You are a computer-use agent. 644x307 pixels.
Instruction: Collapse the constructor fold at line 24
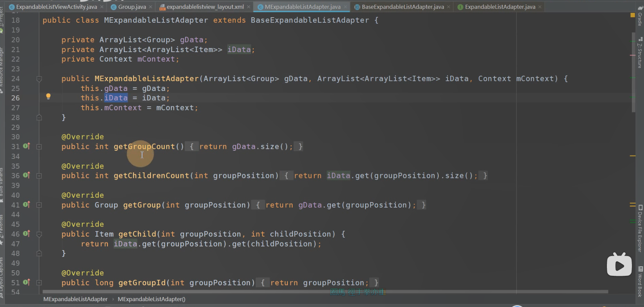click(x=39, y=78)
